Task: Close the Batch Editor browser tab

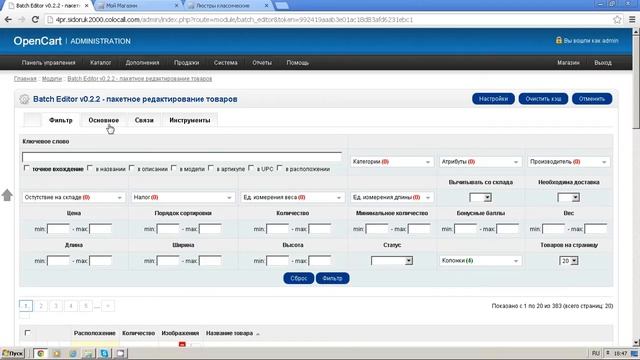Action: pyautogui.click(x=87, y=6)
